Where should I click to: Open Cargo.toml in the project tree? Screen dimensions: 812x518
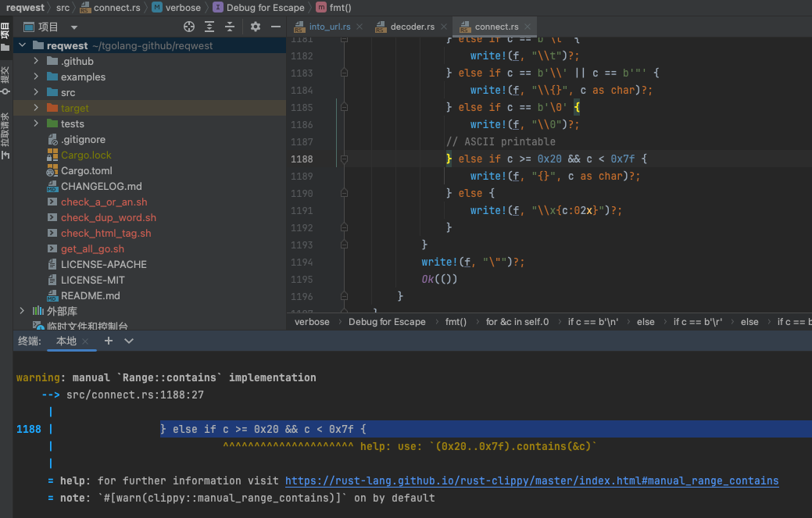point(87,170)
